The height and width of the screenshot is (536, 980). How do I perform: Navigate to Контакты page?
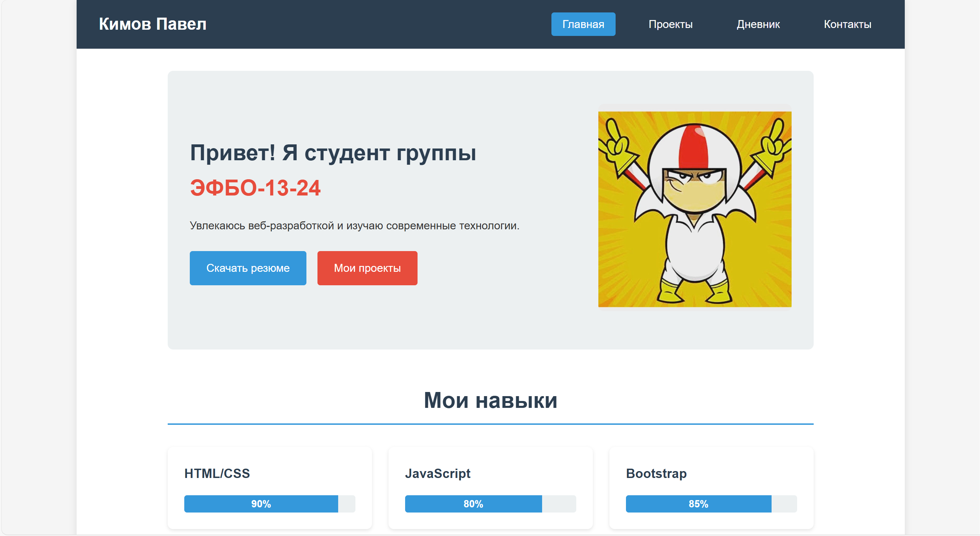[x=847, y=25]
